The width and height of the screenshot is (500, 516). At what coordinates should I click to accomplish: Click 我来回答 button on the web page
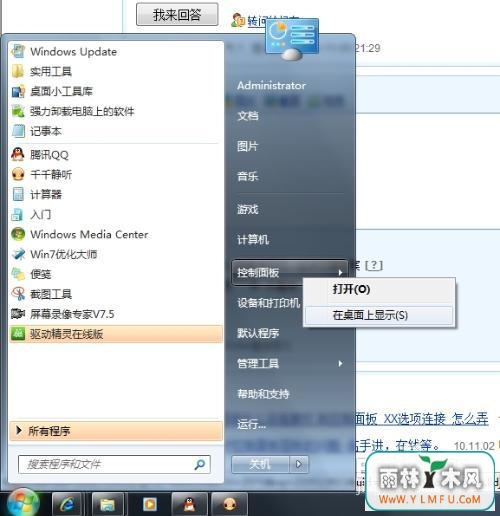177,14
